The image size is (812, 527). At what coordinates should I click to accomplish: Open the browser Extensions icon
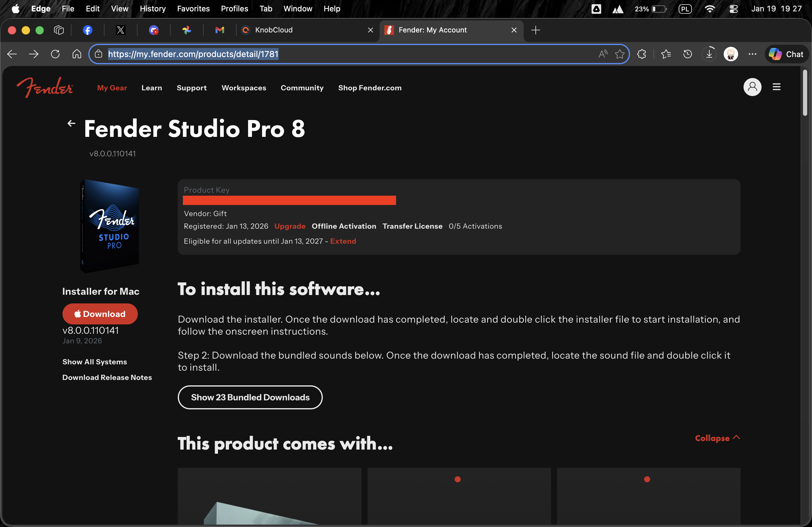(x=642, y=54)
